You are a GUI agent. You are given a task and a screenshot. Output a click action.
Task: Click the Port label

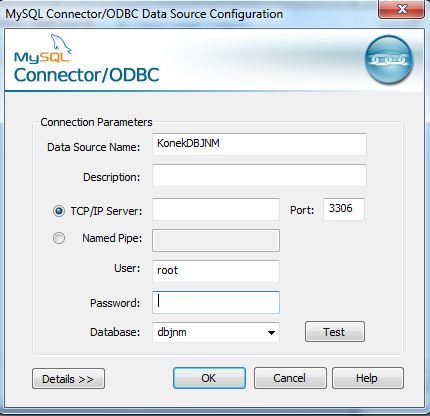coord(302,210)
